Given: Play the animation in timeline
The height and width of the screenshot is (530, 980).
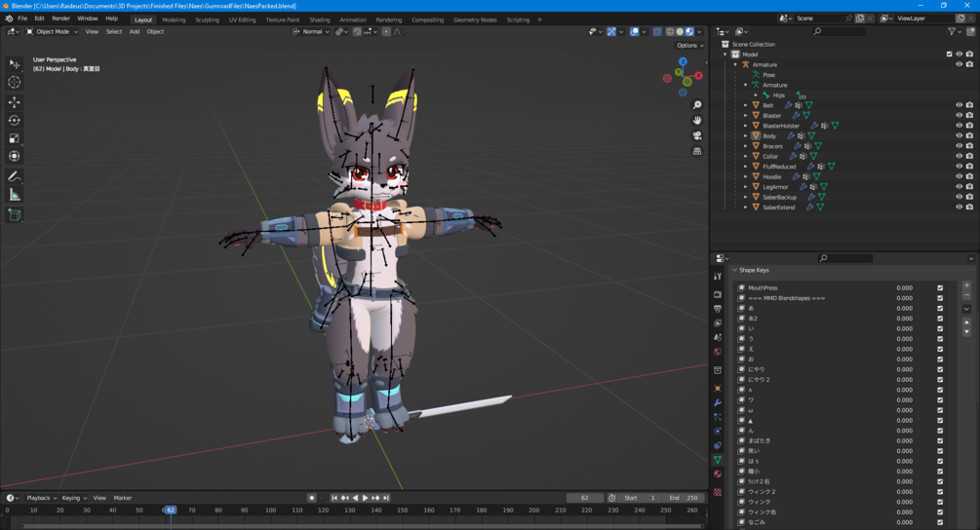Looking at the screenshot, I should click(365, 498).
